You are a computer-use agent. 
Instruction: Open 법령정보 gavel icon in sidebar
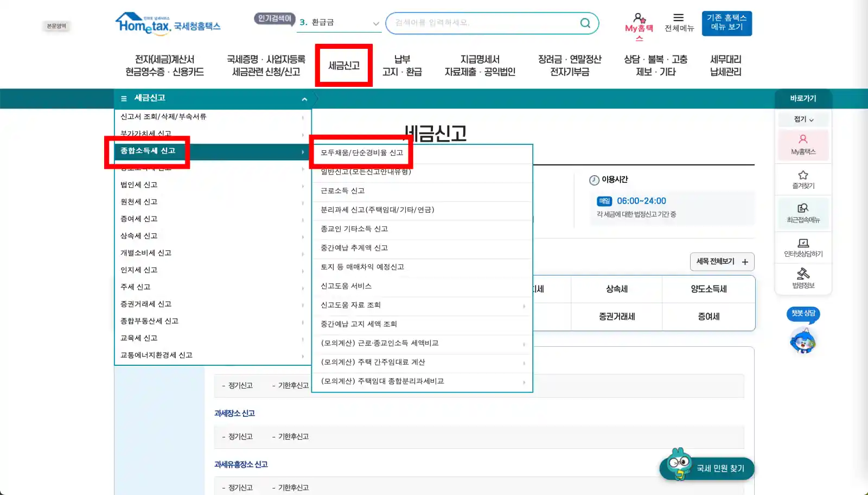coord(803,279)
